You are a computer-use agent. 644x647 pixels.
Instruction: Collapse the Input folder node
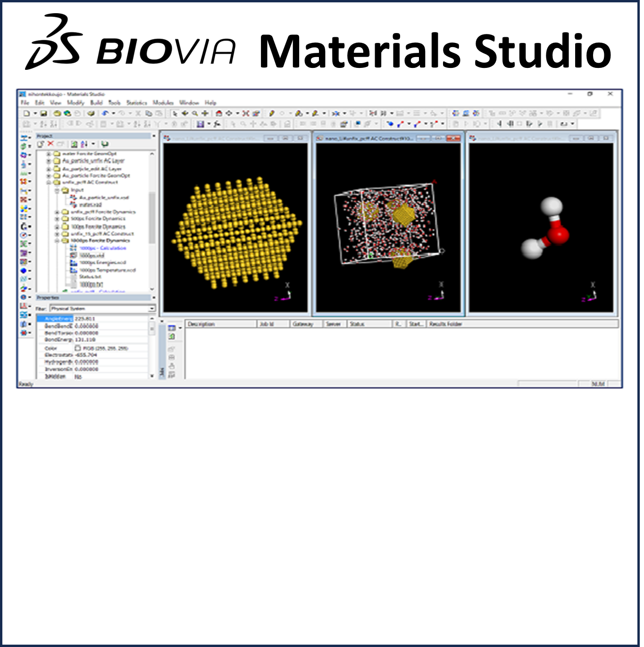[x=57, y=191]
